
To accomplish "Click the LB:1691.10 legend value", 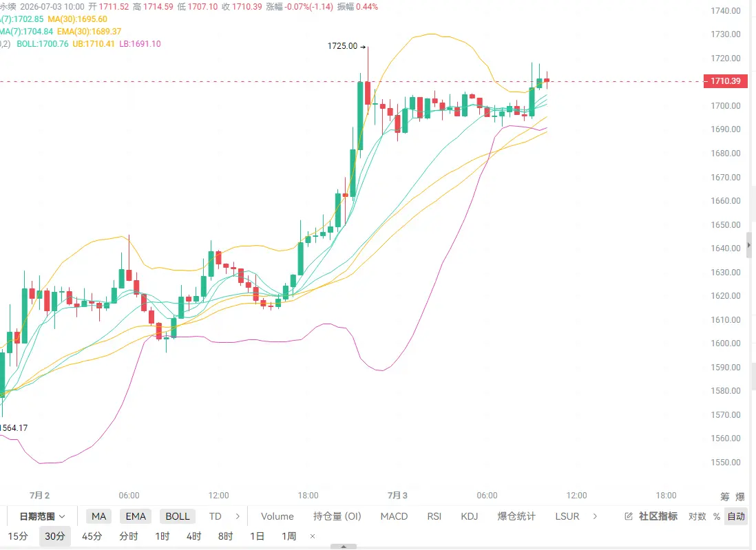I will click(140, 44).
